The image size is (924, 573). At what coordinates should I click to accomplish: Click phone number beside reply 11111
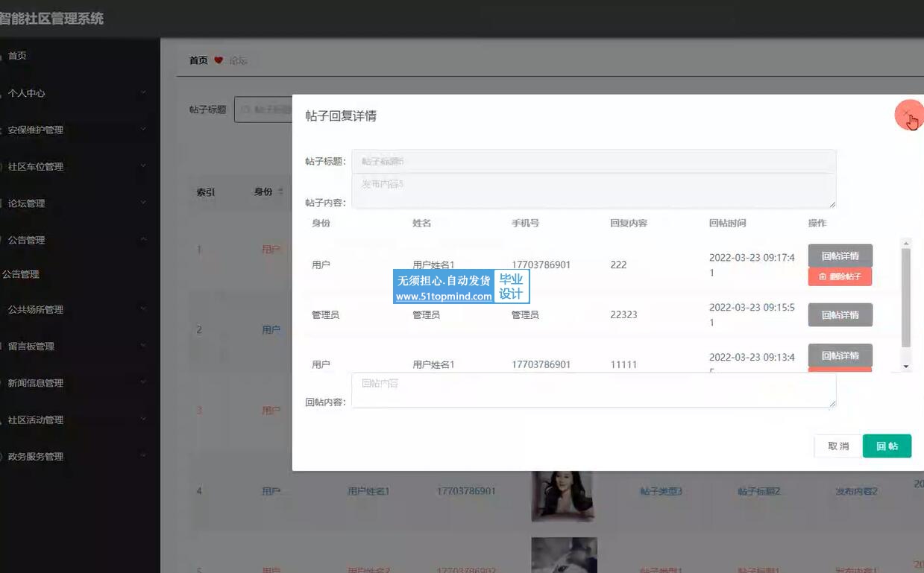pyautogui.click(x=541, y=364)
